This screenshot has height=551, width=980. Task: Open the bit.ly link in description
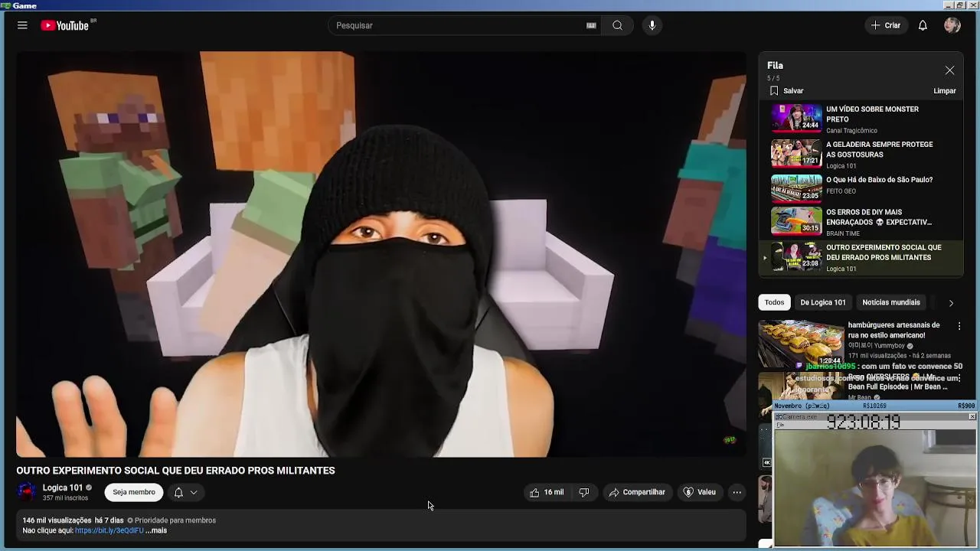pos(109,530)
